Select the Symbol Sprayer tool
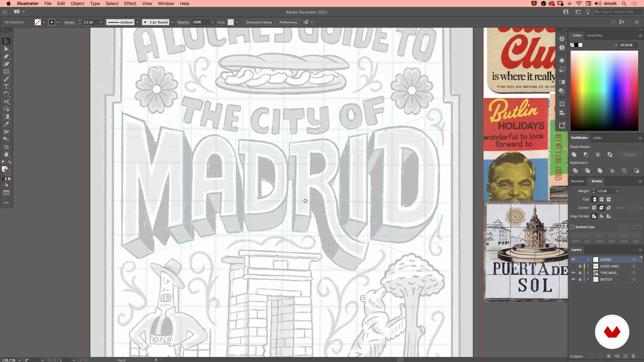Viewport: 644px width, 362px height. coord(6,132)
